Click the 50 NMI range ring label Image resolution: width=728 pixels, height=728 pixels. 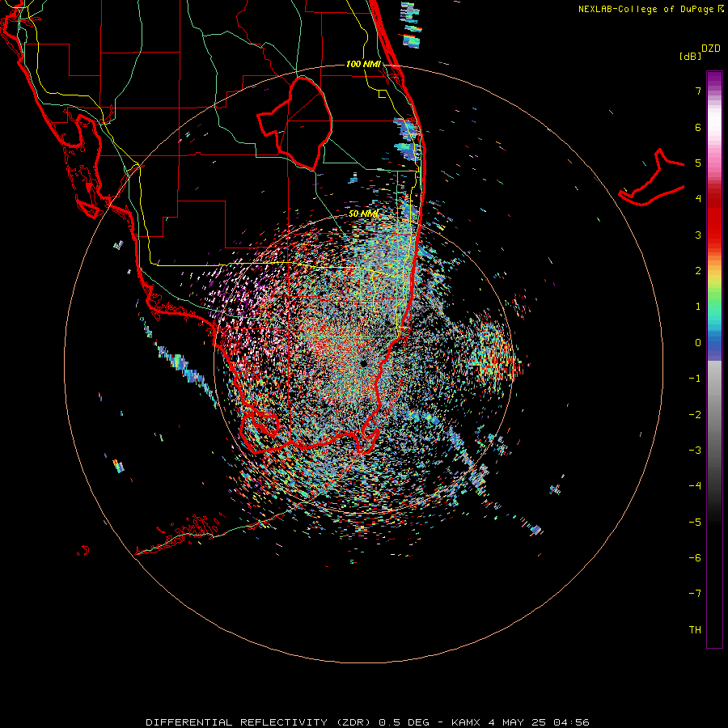363,214
